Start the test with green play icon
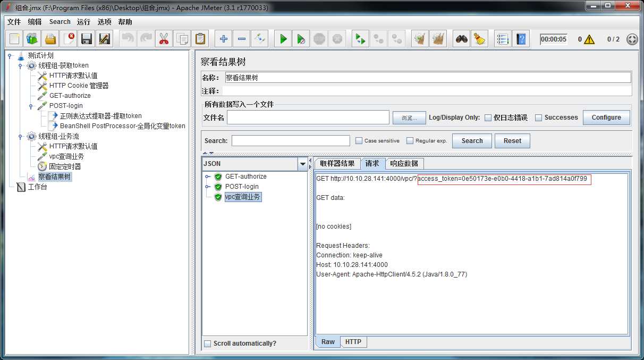This screenshot has height=360, width=644. 283,39
